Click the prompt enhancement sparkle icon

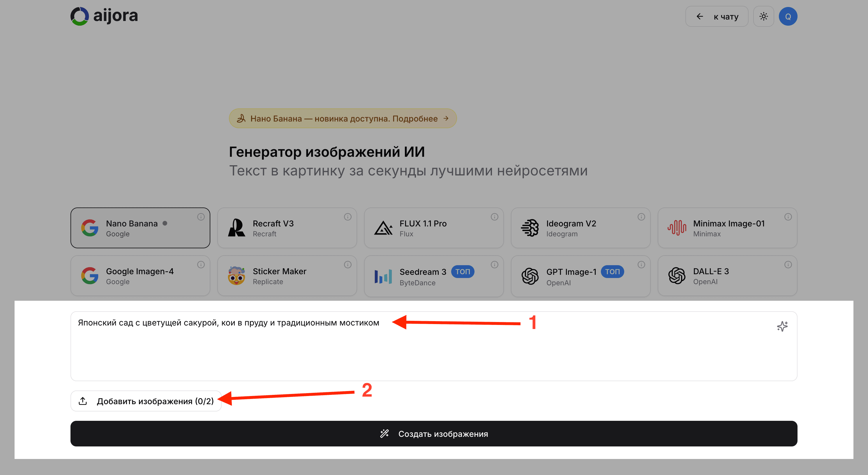[x=782, y=326]
